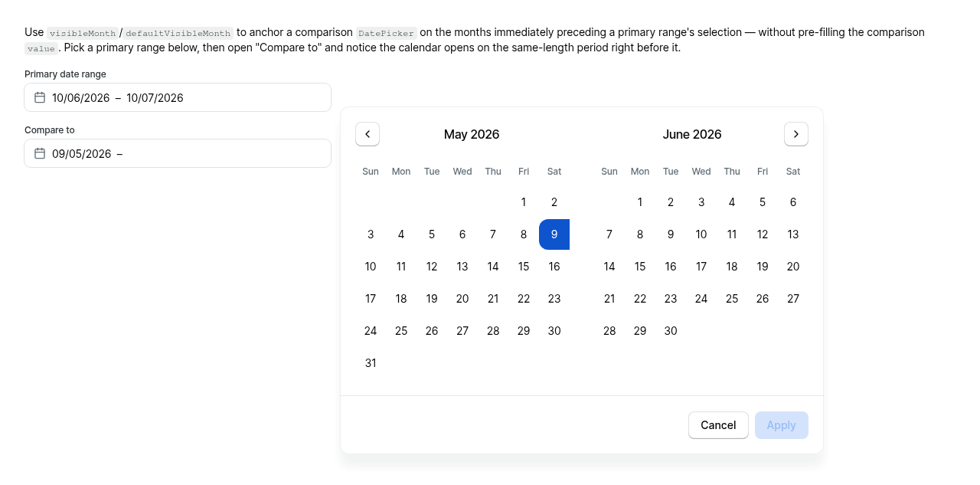Screen dimensions: 980x485
Task: Pick May 27 in the left calendar
Action: (x=462, y=331)
